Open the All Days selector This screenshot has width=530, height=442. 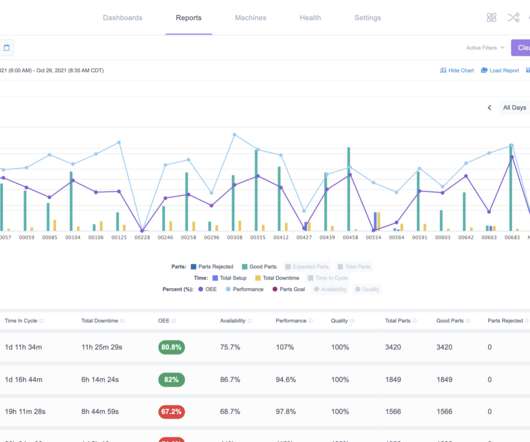[514, 108]
